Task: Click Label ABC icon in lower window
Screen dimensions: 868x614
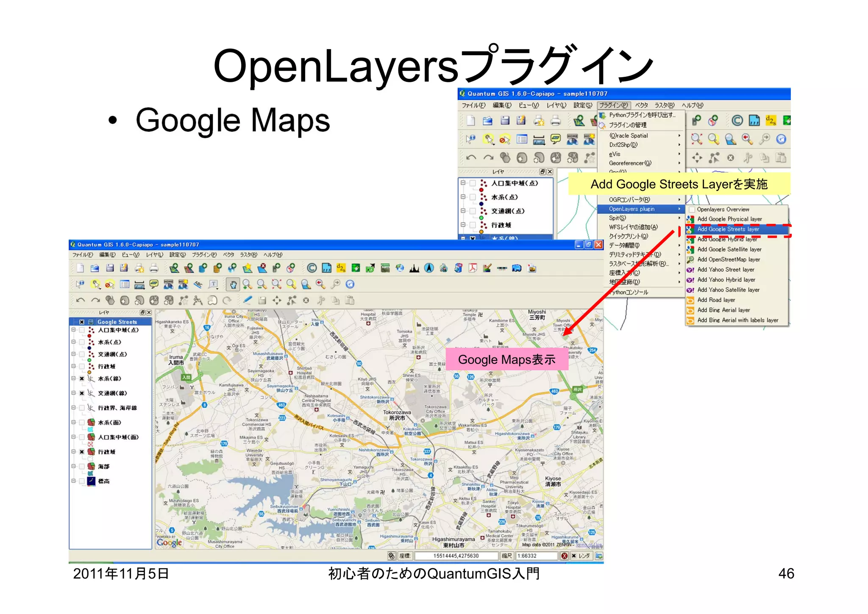Action: (x=198, y=284)
